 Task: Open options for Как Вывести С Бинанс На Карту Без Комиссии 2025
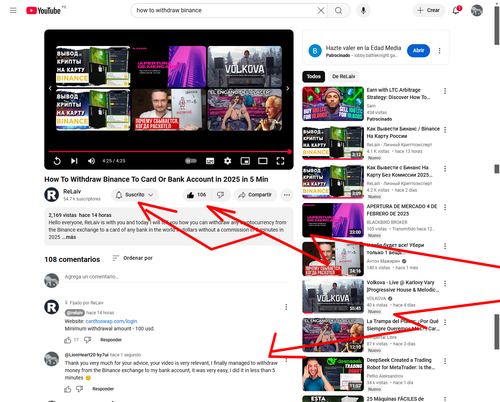point(445,169)
